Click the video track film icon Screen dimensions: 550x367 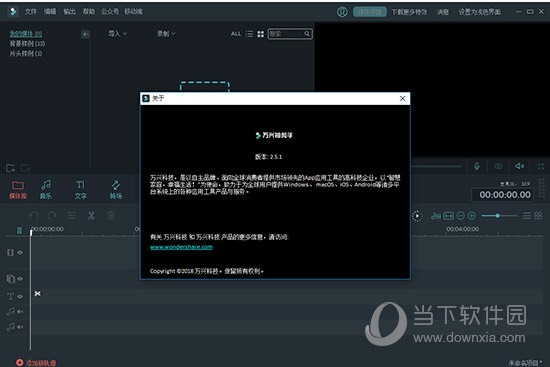[x=11, y=252]
